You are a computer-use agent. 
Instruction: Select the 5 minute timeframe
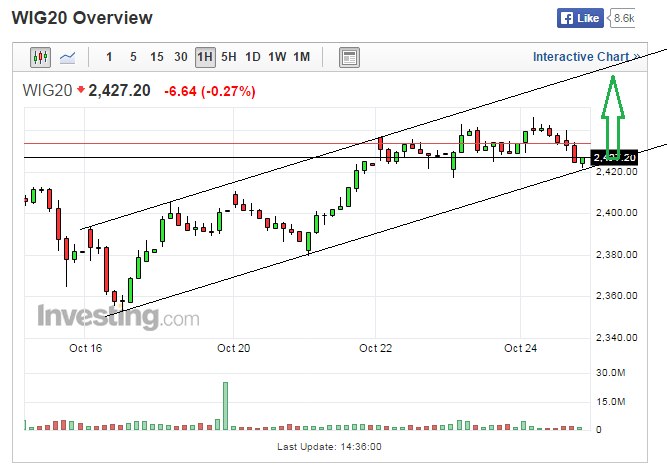(133, 57)
